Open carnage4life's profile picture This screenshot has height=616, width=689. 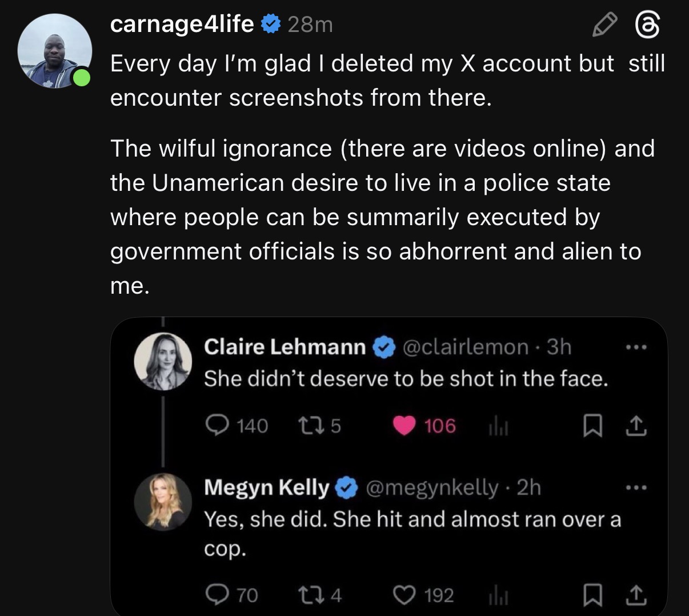pyautogui.click(x=55, y=51)
